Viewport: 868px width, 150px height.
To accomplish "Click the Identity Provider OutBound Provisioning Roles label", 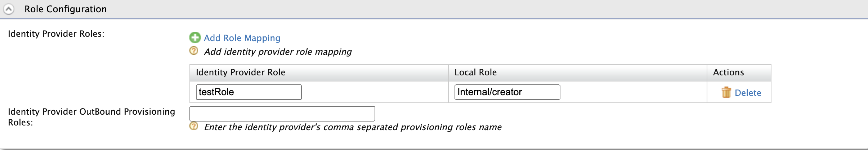I will click(91, 117).
